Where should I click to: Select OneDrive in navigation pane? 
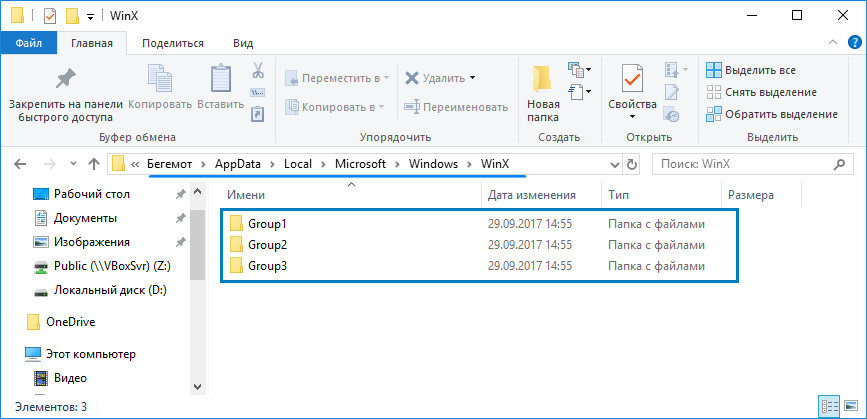[x=70, y=322]
